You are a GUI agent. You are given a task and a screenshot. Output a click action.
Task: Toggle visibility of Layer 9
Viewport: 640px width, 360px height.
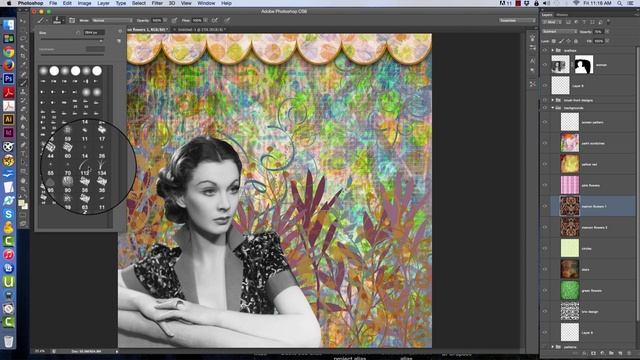[545, 86]
